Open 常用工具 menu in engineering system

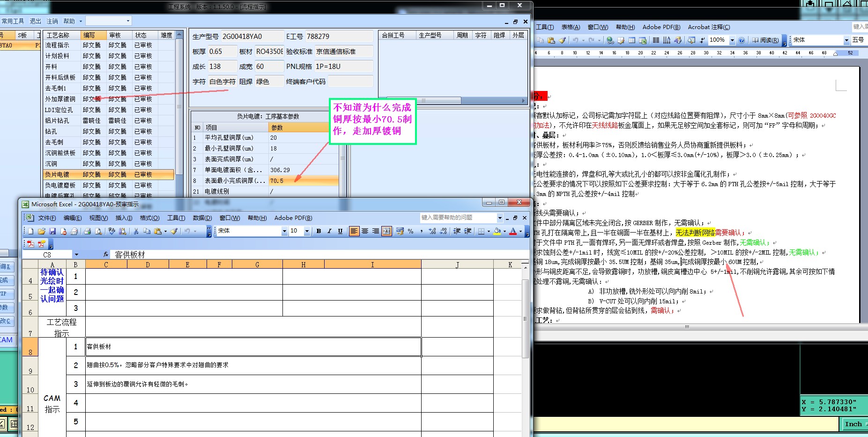13,21
